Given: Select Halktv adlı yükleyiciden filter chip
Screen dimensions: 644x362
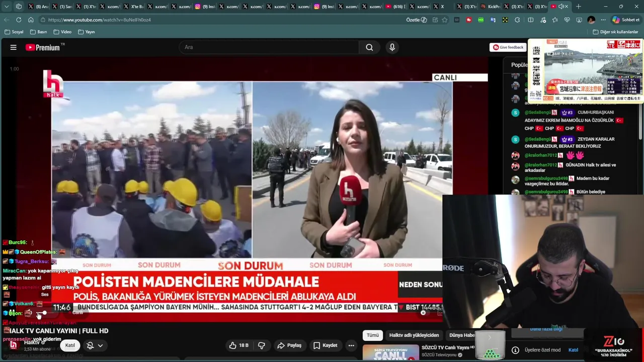Looking at the screenshot, I should click(414, 335).
